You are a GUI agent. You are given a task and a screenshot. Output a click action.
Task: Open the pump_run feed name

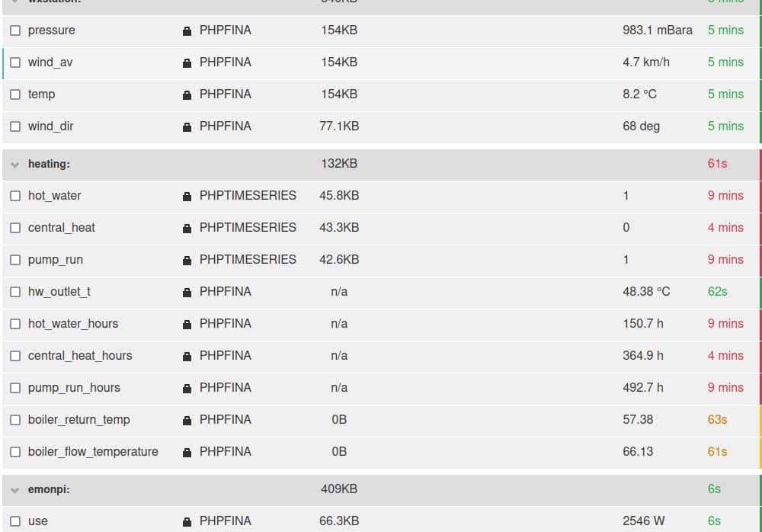pos(56,260)
